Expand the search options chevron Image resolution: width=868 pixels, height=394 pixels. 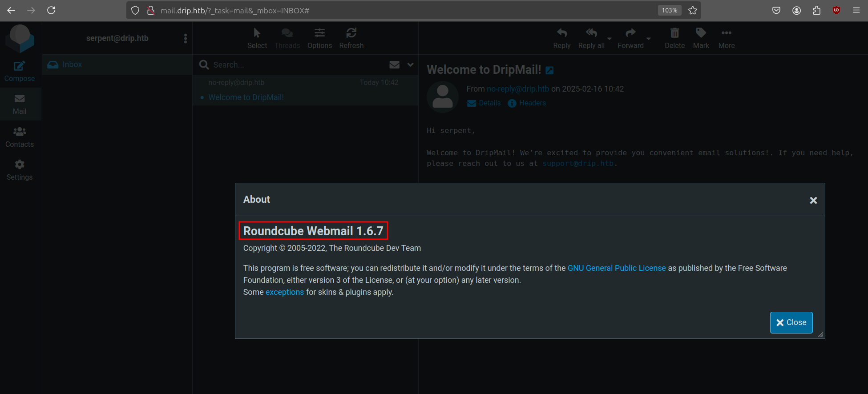410,65
